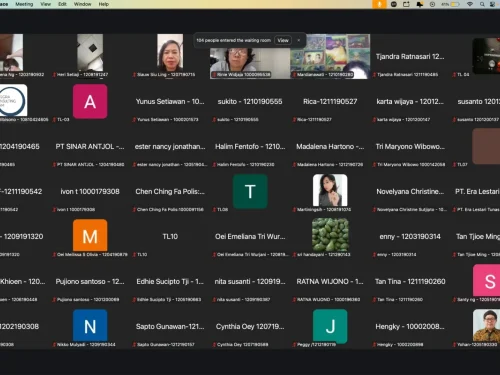Image resolution: width=500 pixels, height=375 pixels.
Task: Select Yohan's batik shirt photo tile
Action: coord(487,325)
